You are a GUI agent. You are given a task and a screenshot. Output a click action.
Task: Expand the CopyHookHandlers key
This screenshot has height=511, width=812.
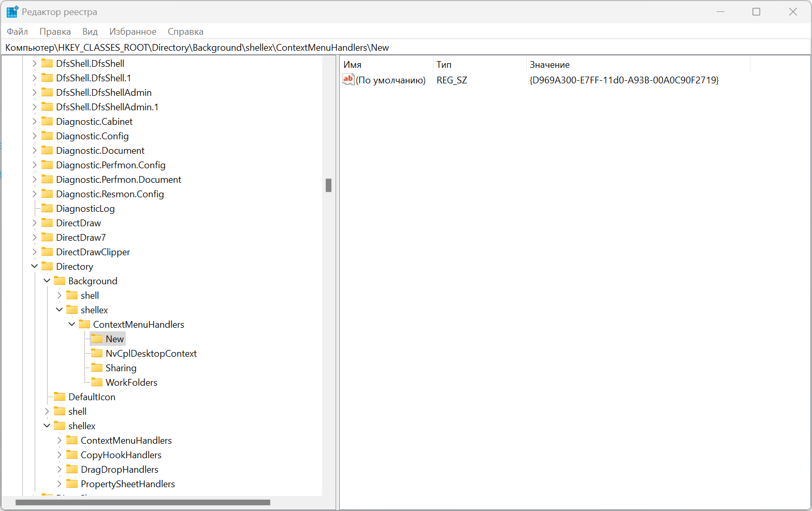(x=60, y=455)
